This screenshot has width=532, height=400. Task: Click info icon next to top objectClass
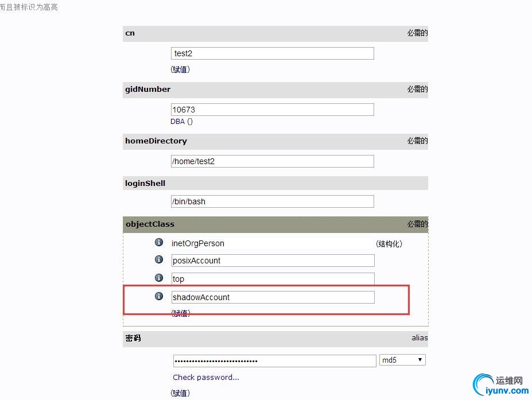coord(159,278)
